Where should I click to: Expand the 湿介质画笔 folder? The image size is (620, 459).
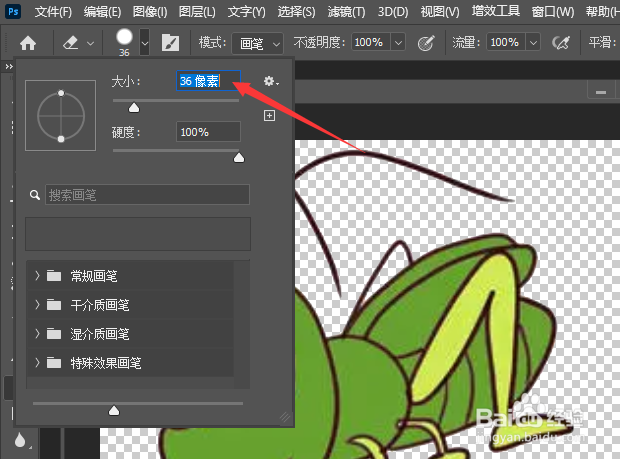[37, 334]
